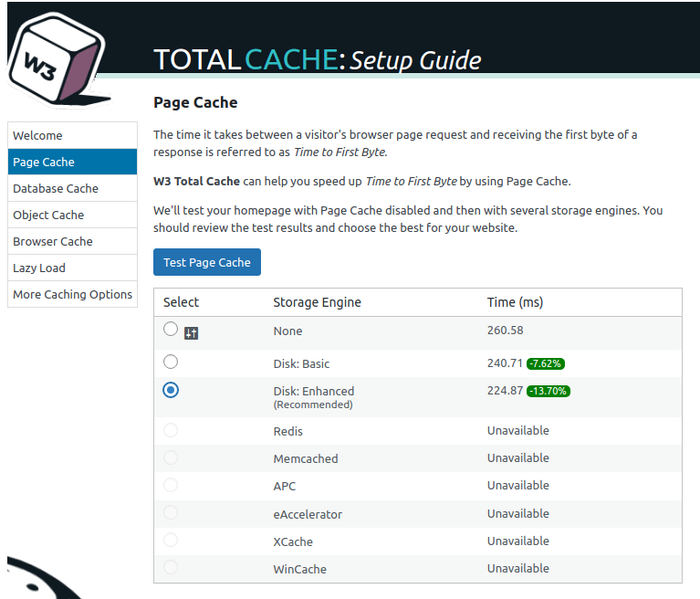Open More Caching Options step

point(72,294)
